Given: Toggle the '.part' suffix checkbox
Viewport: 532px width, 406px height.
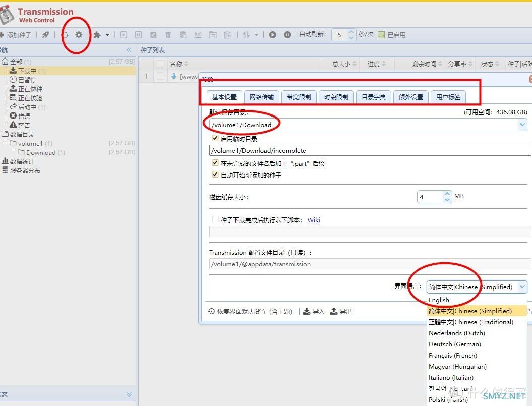Looking at the screenshot, I should pyautogui.click(x=215, y=163).
